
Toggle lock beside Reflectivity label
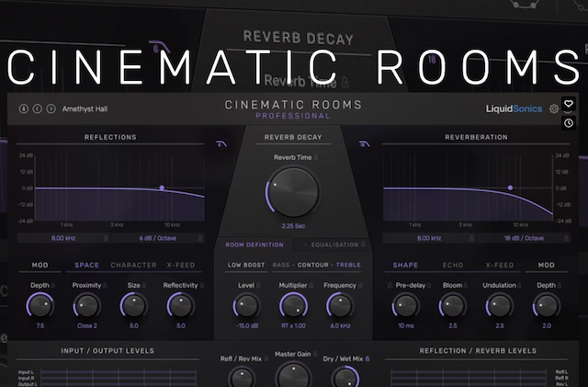pos(202,285)
